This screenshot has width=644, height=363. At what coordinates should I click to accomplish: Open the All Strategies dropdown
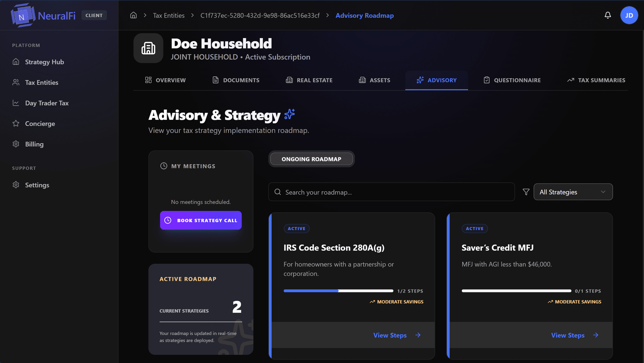tap(573, 192)
